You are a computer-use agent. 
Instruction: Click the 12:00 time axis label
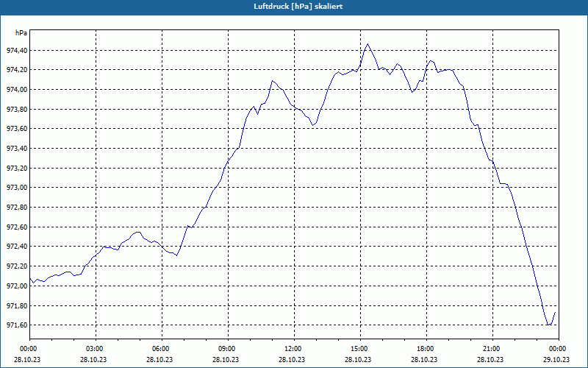294,349
